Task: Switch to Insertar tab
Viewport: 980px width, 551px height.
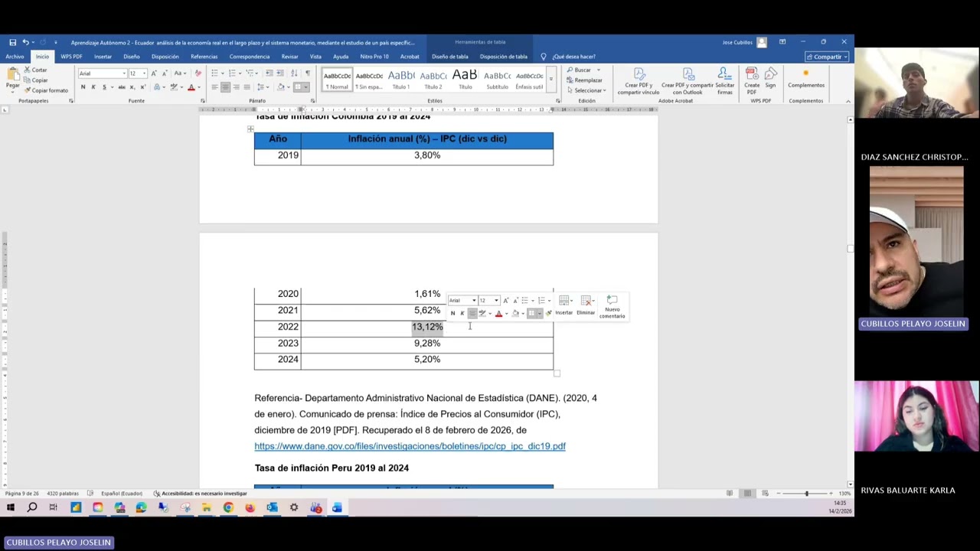Action: tap(103, 57)
